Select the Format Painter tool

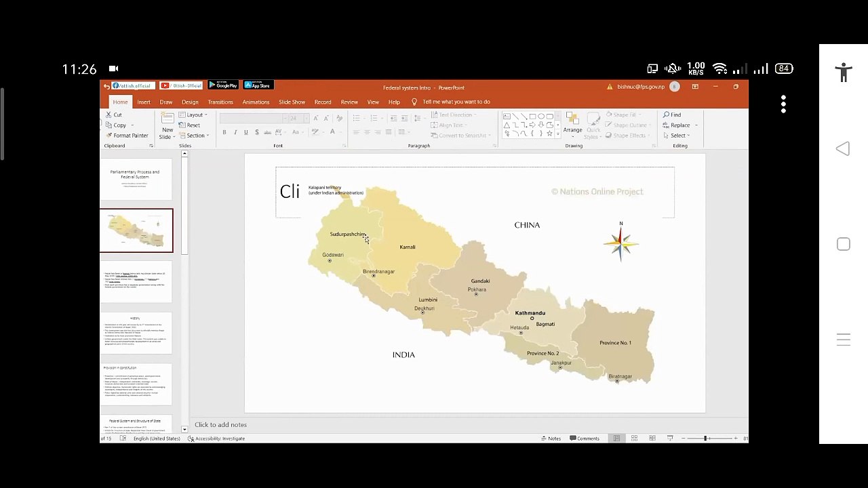pyautogui.click(x=127, y=136)
